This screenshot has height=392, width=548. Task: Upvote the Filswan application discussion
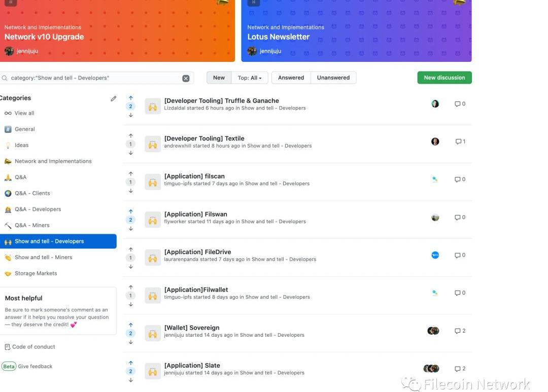click(130, 211)
